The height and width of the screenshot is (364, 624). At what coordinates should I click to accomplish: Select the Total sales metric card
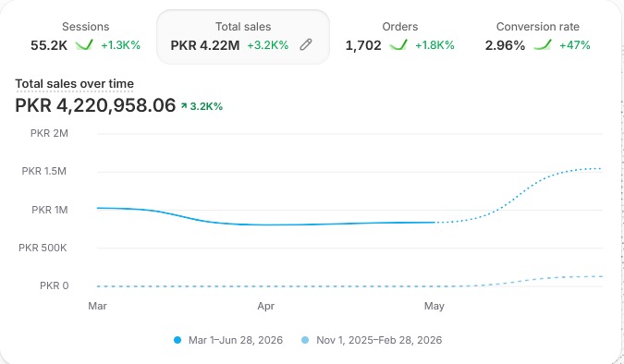coord(243,37)
